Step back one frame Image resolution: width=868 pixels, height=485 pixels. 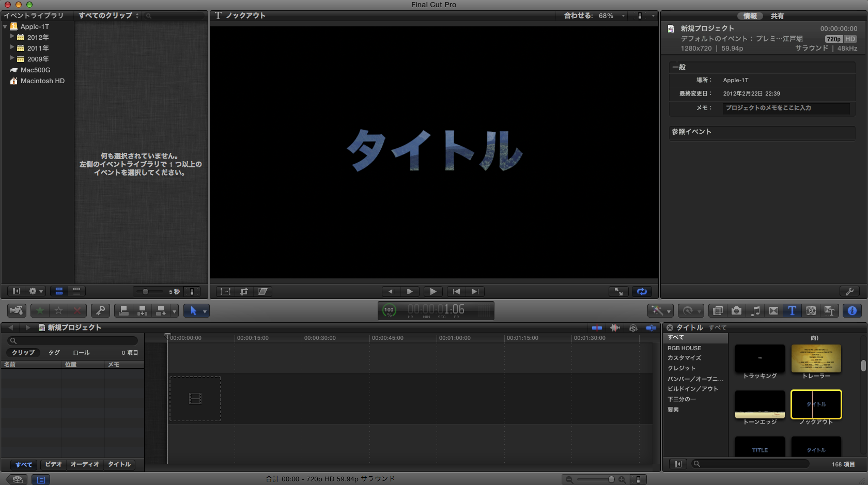point(391,291)
